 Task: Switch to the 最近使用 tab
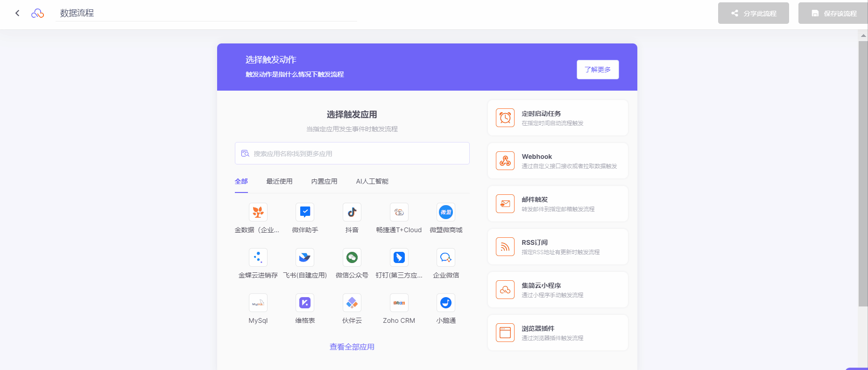click(279, 181)
